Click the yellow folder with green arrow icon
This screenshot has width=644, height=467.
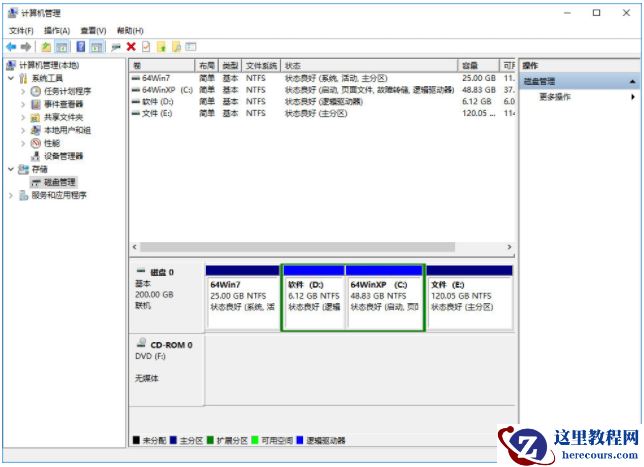coord(161,47)
